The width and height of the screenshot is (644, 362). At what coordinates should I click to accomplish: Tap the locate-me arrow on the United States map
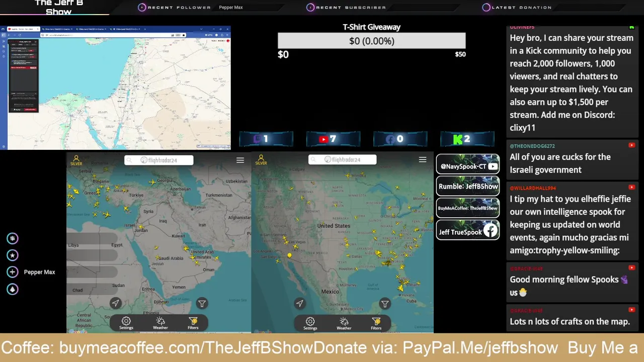pyautogui.click(x=300, y=303)
